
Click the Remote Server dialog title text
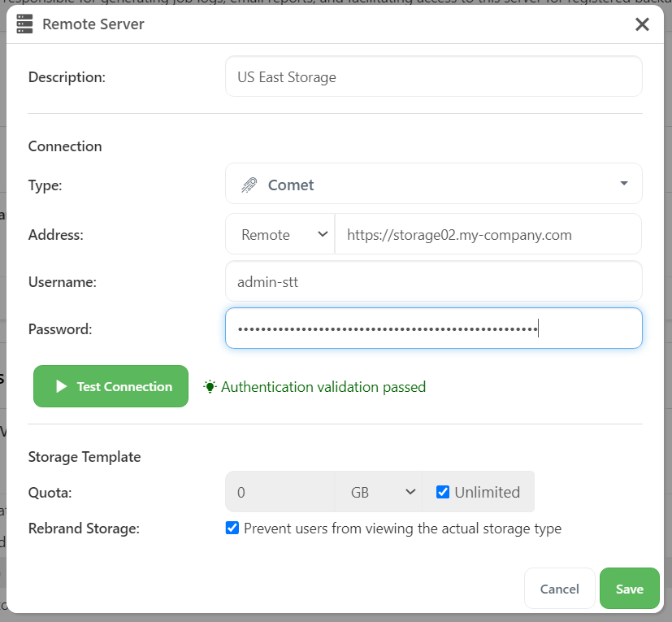click(x=93, y=24)
